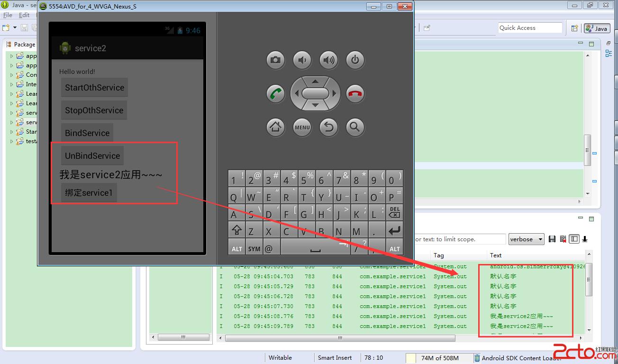Click the LogCat vertical scrollbar thumb
This screenshot has width=618, height=364.
[x=589, y=280]
